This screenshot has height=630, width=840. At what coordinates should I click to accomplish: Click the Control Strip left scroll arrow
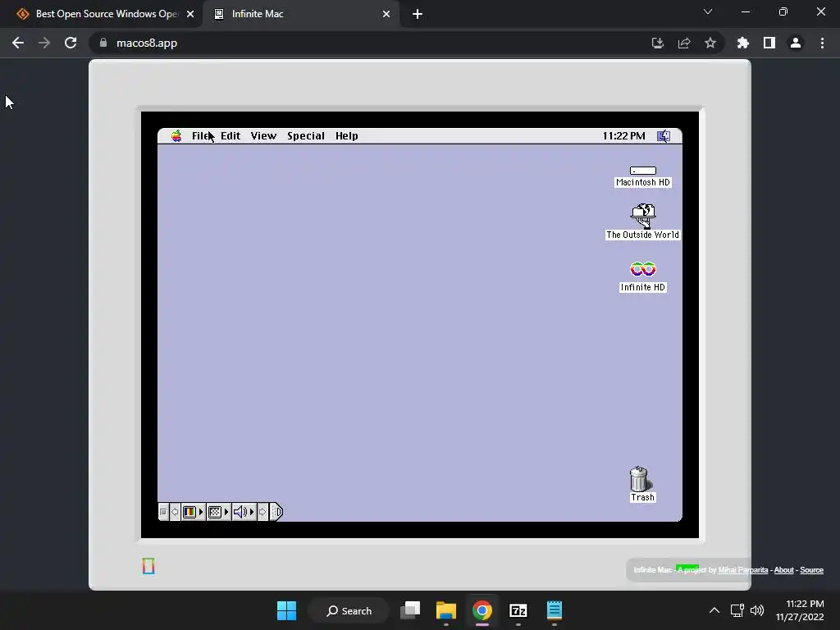point(175,512)
